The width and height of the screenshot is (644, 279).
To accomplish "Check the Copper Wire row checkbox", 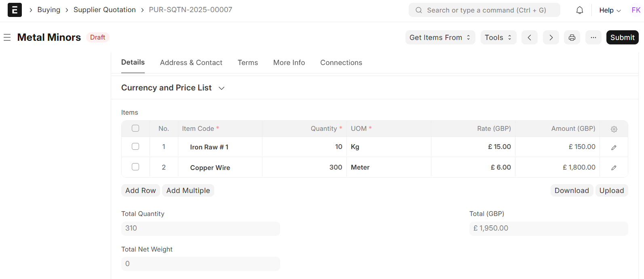I will coord(135,167).
